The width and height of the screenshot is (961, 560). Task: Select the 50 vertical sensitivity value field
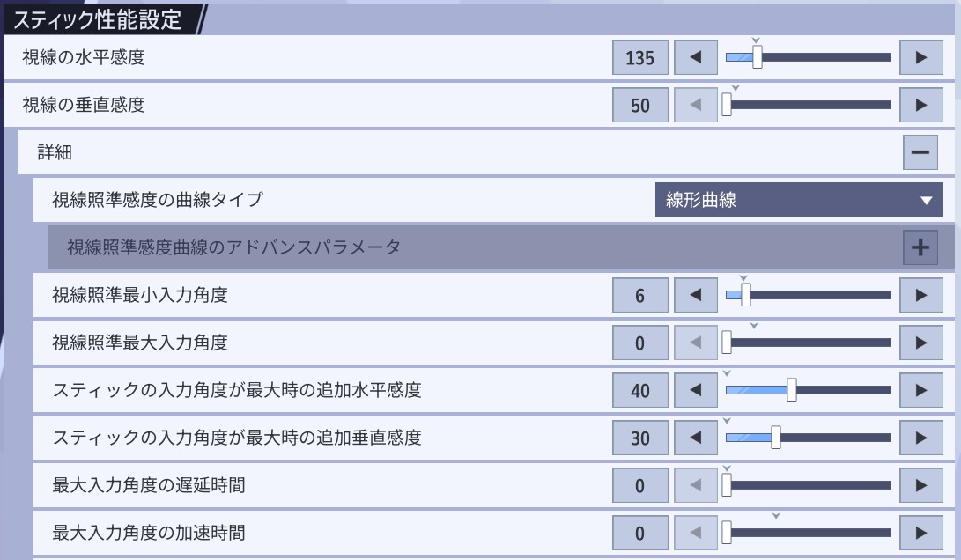coord(640,106)
